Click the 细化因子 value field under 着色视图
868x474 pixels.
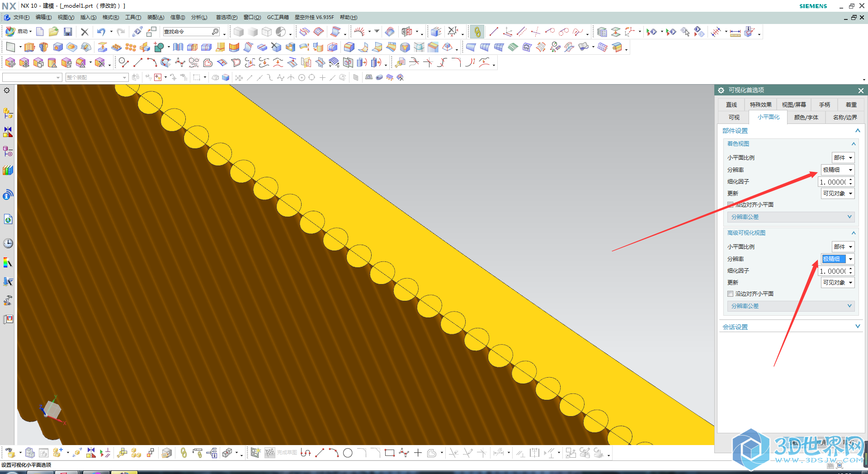coord(832,182)
